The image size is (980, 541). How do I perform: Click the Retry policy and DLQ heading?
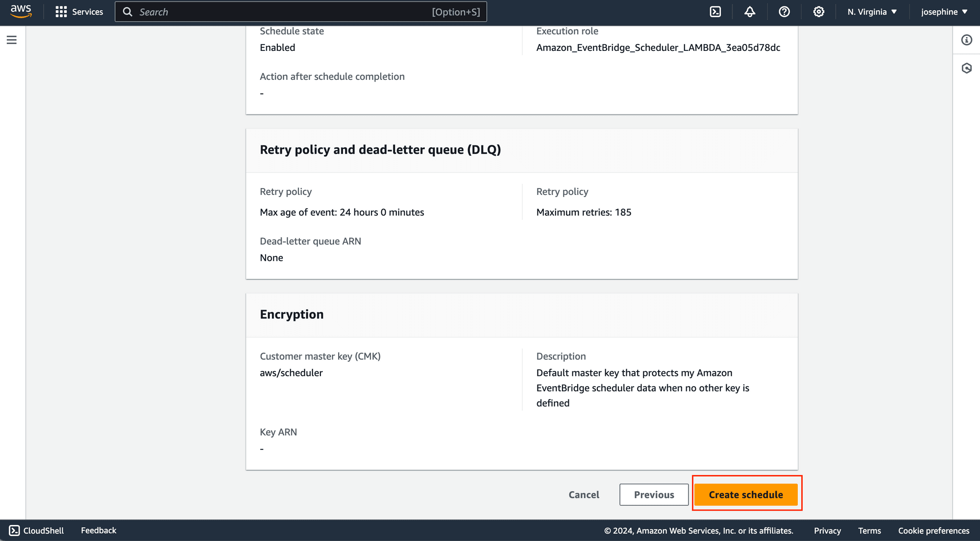click(x=380, y=150)
